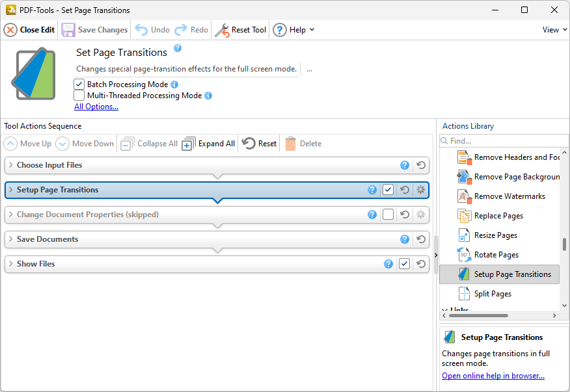The image size is (570, 392).
Task: Click help icon on Setup Page Transitions row
Action: (372, 190)
